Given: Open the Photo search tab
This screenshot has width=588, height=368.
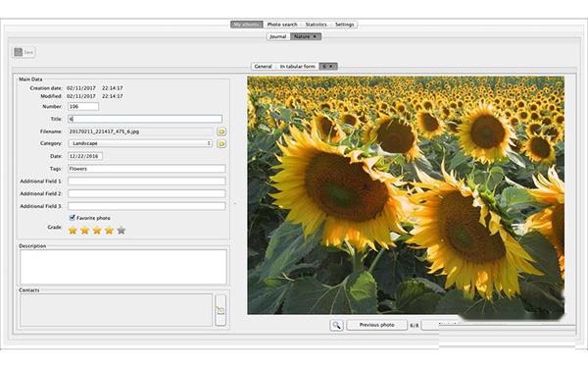Looking at the screenshot, I should 282,25.
